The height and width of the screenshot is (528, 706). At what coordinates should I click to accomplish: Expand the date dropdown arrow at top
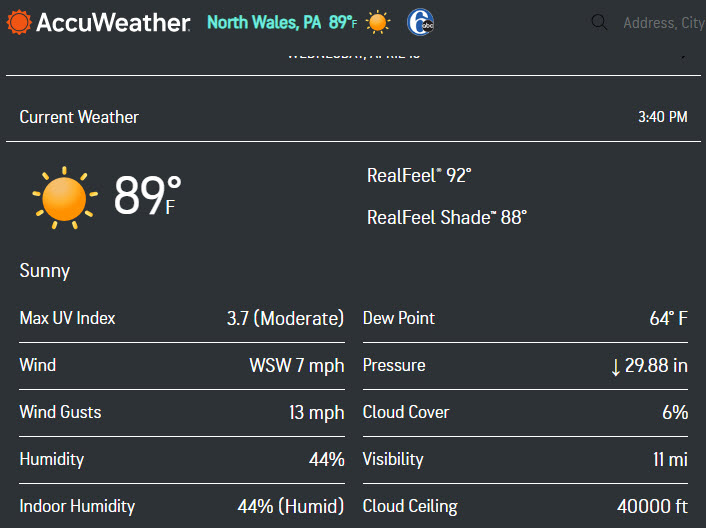click(684, 56)
